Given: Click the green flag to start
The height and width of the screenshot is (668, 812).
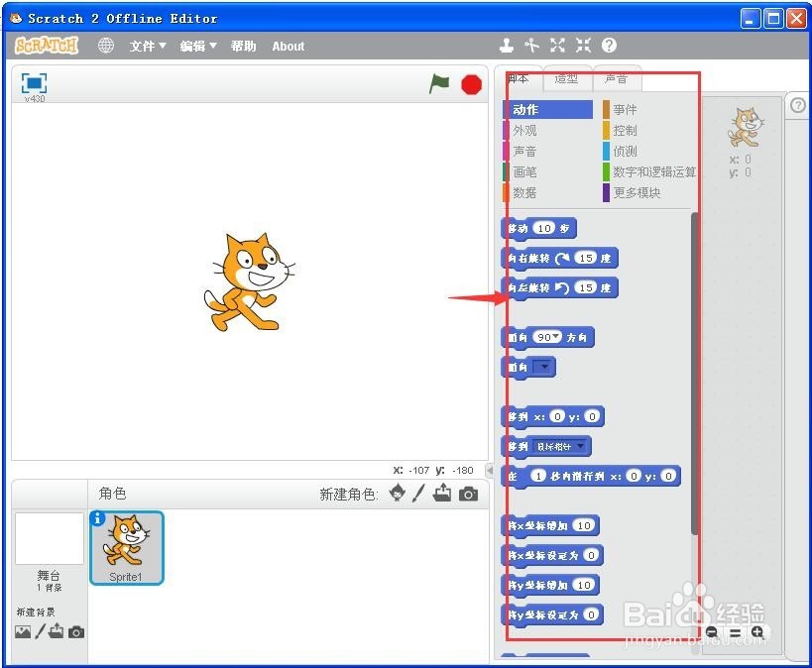Looking at the screenshot, I should [439, 84].
